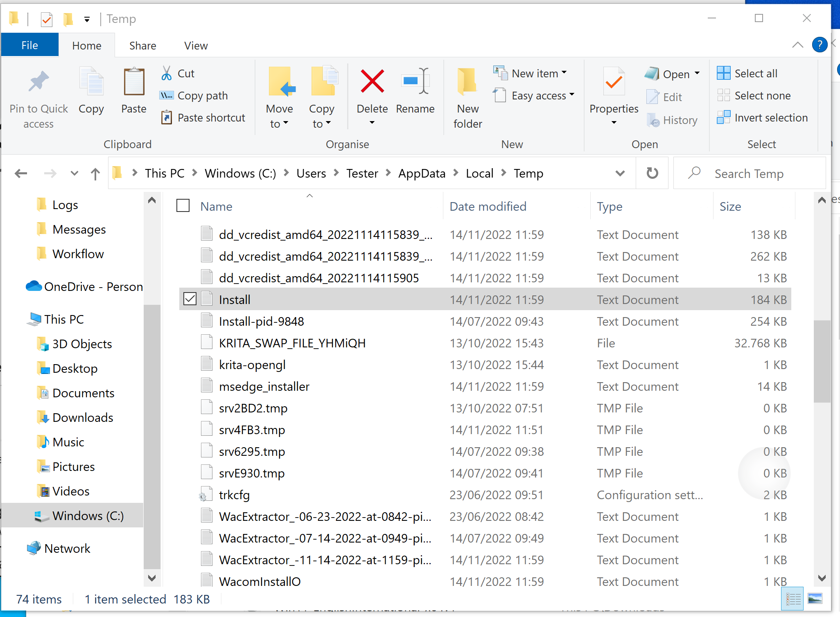Refresh the Temp folder view

pyautogui.click(x=652, y=173)
